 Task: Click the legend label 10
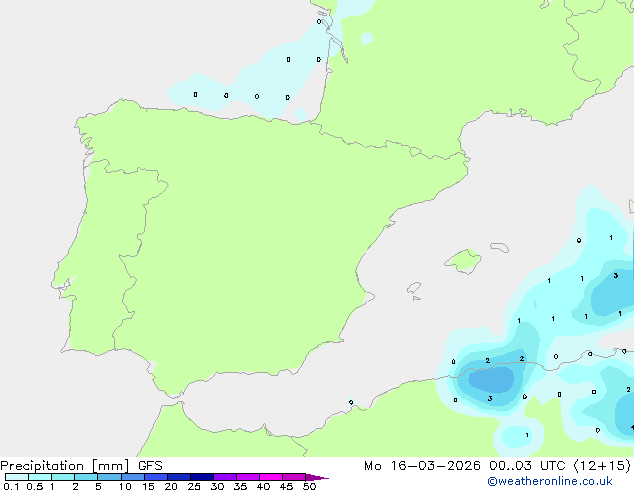[x=125, y=486]
